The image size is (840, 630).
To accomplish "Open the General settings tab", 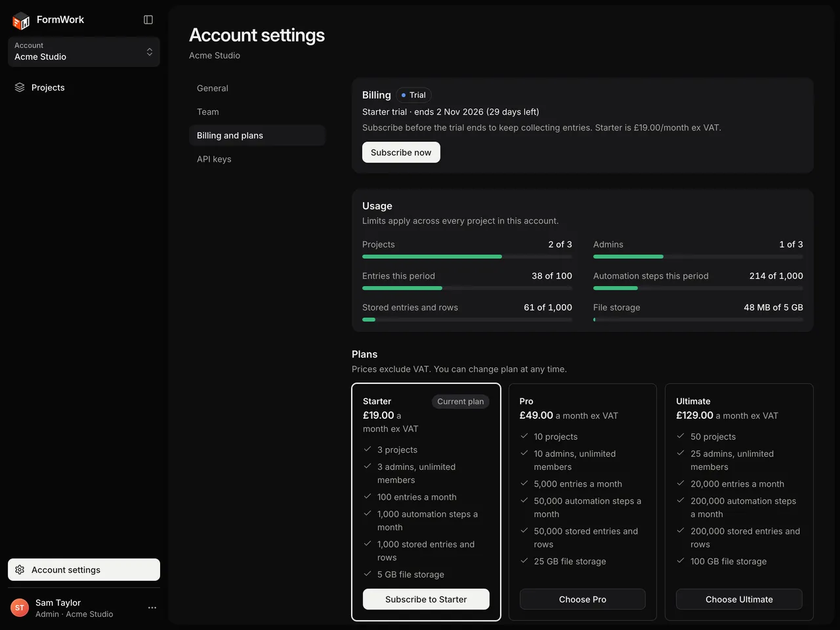I will click(257, 88).
